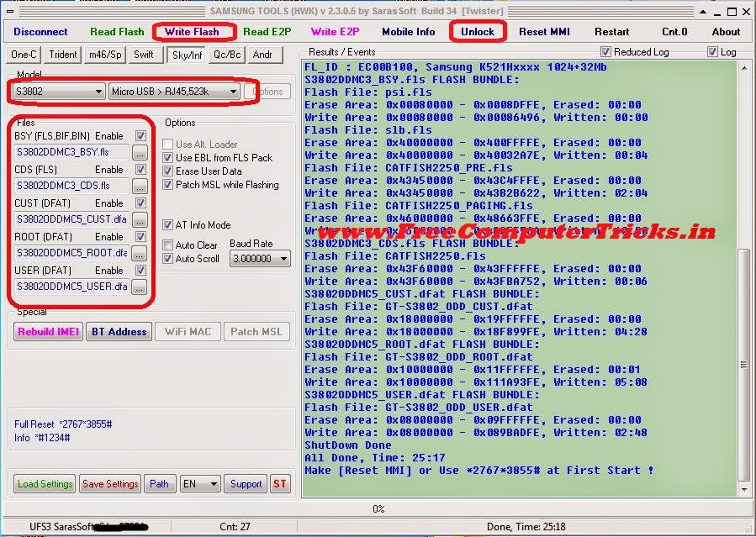Click the 'All Done, Time: 25:17' log line
The height and width of the screenshot is (537, 756).
[374, 457]
